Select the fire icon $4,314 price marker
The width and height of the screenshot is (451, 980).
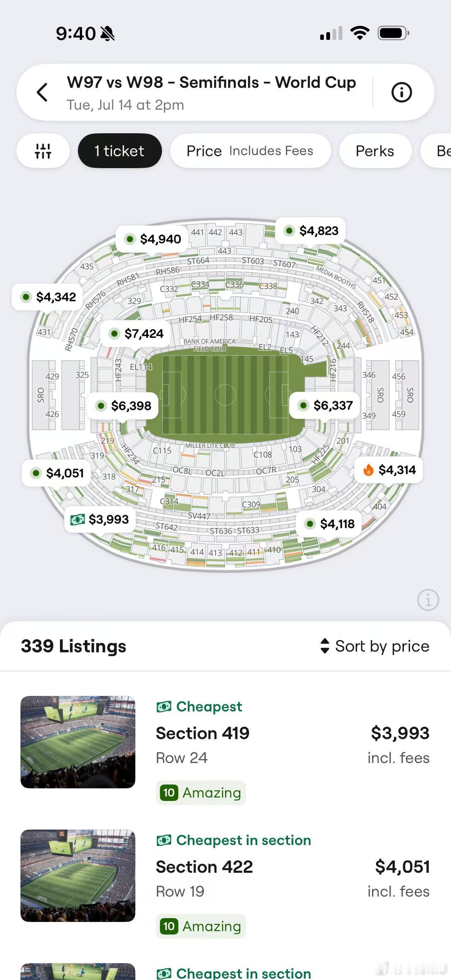point(389,470)
